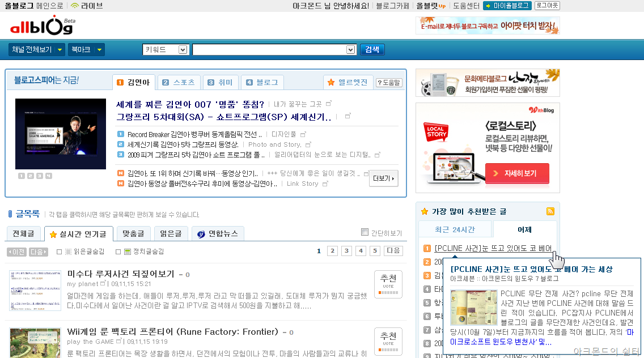Go to the 이전 page button
This screenshot has height=358, width=644.
(x=17, y=252)
